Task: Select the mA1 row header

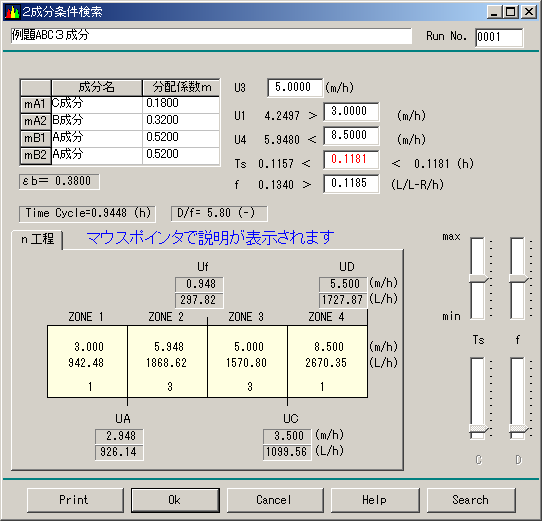Action: (36, 104)
